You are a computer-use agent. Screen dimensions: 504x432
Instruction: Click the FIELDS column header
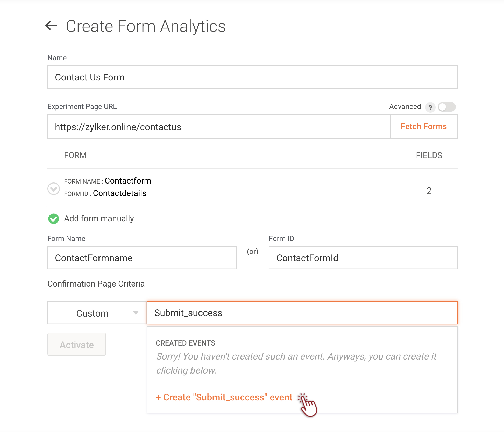(x=429, y=155)
